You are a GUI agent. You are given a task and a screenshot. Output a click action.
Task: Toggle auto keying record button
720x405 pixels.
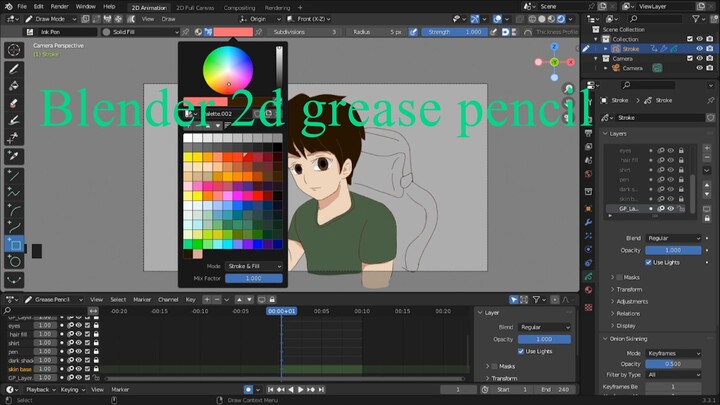[248, 389]
